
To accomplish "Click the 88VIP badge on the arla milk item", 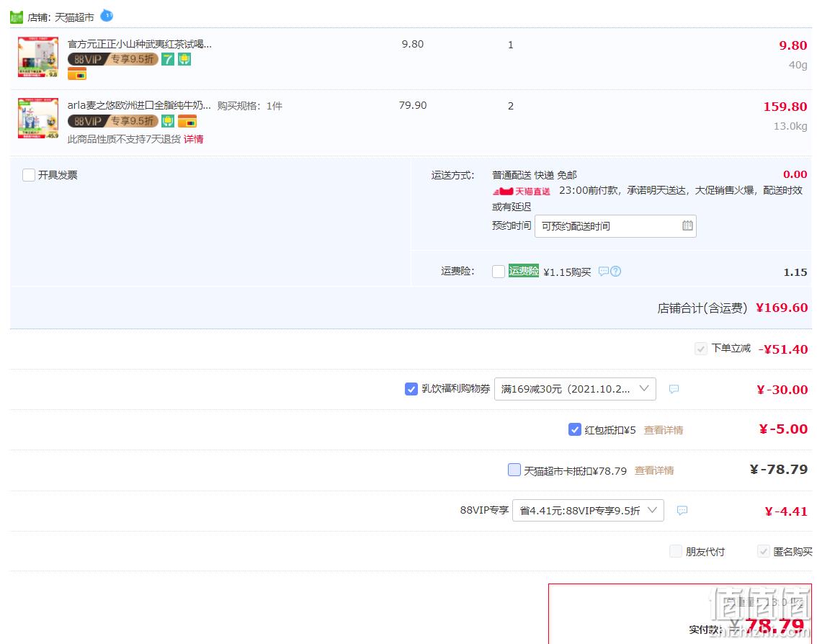I will pyautogui.click(x=112, y=122).
